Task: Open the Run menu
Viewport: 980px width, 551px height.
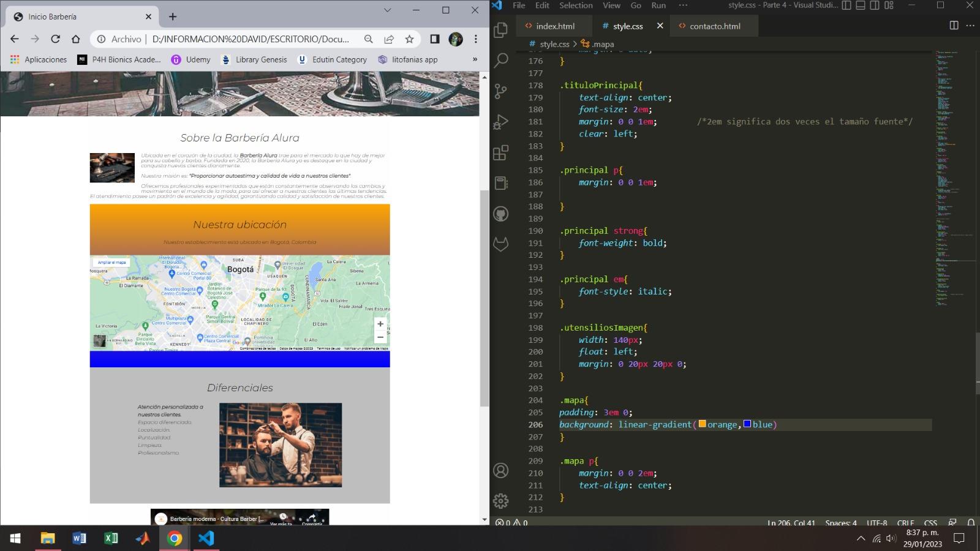Action: [x=658, y=6]
